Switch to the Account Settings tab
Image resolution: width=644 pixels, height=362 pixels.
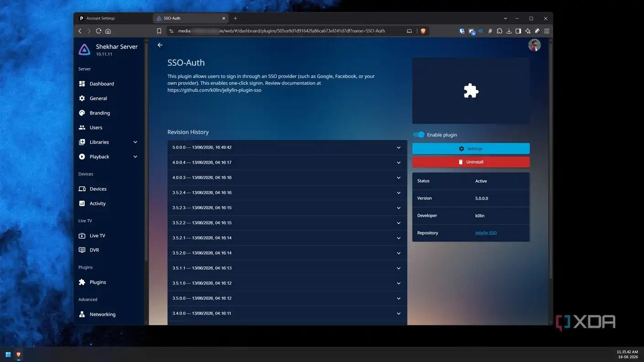click(113, 18)
